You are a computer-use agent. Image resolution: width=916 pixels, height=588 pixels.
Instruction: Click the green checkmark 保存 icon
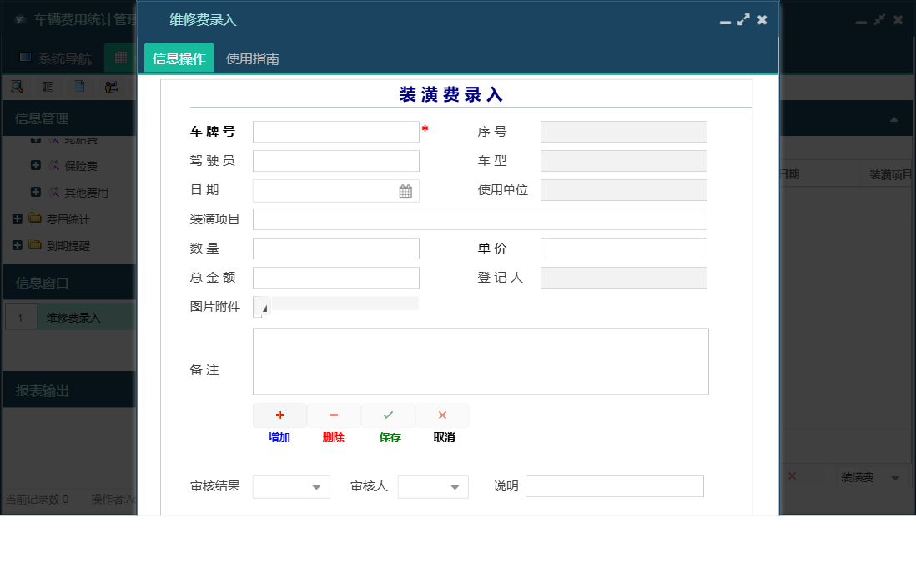point(388,415)
